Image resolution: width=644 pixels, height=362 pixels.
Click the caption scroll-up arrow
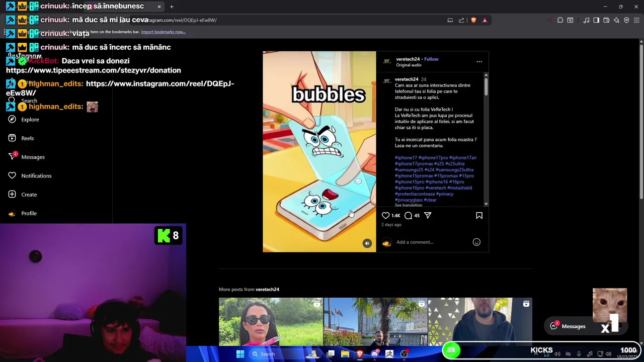(486, 75)
